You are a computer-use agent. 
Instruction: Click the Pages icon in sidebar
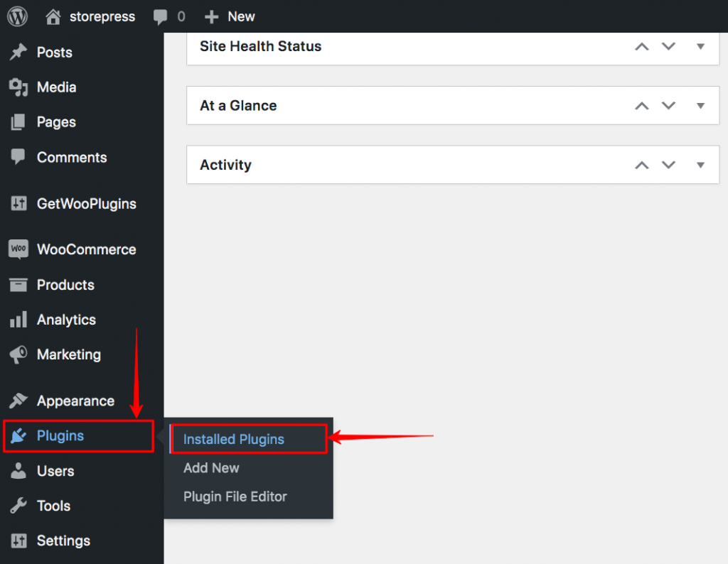[18, 122]
